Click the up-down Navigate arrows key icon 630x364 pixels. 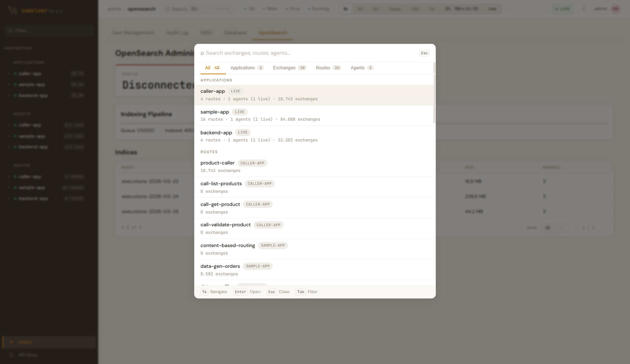pyautogui.click(x=204, y=292)
